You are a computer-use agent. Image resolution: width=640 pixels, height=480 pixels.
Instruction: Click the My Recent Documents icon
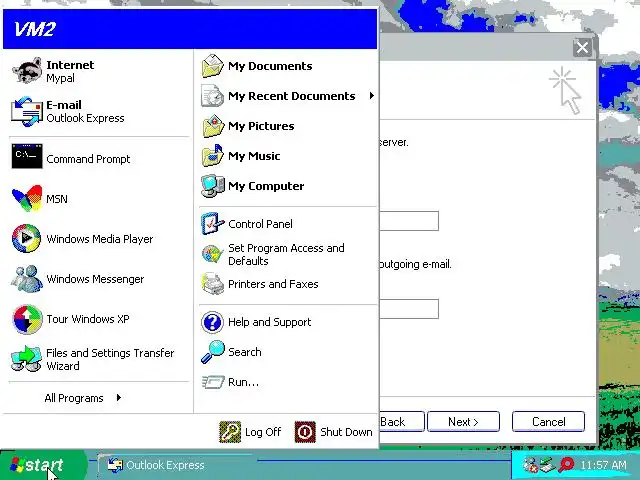(x=213, y=96)
